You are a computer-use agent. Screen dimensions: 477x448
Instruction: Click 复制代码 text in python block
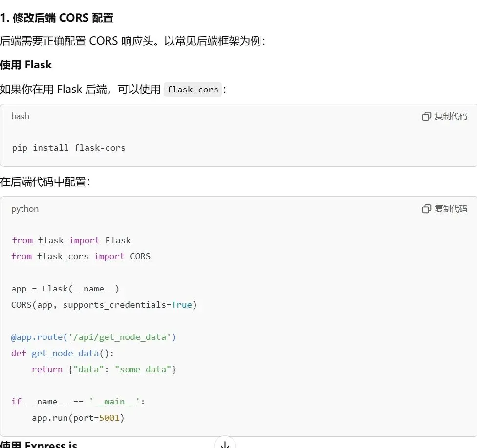451,209
